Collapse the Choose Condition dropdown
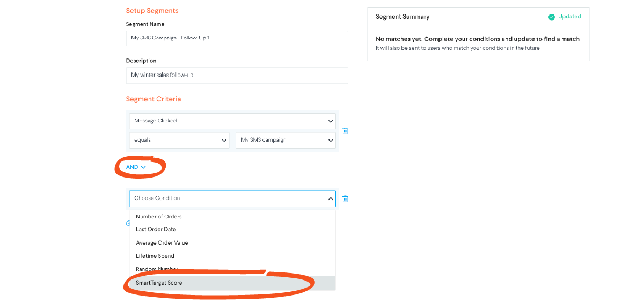This screenshot has width=644, height=302. [232, 198]
